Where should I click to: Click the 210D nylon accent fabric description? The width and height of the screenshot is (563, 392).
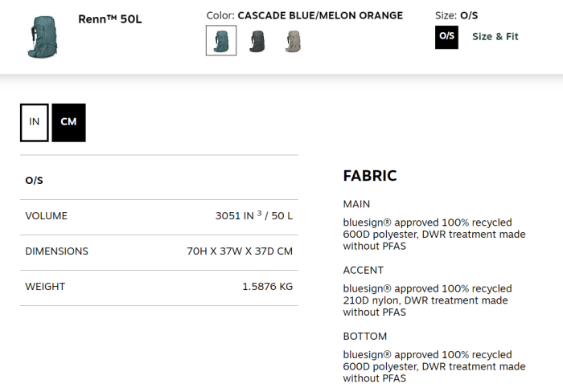click(427, 300)
